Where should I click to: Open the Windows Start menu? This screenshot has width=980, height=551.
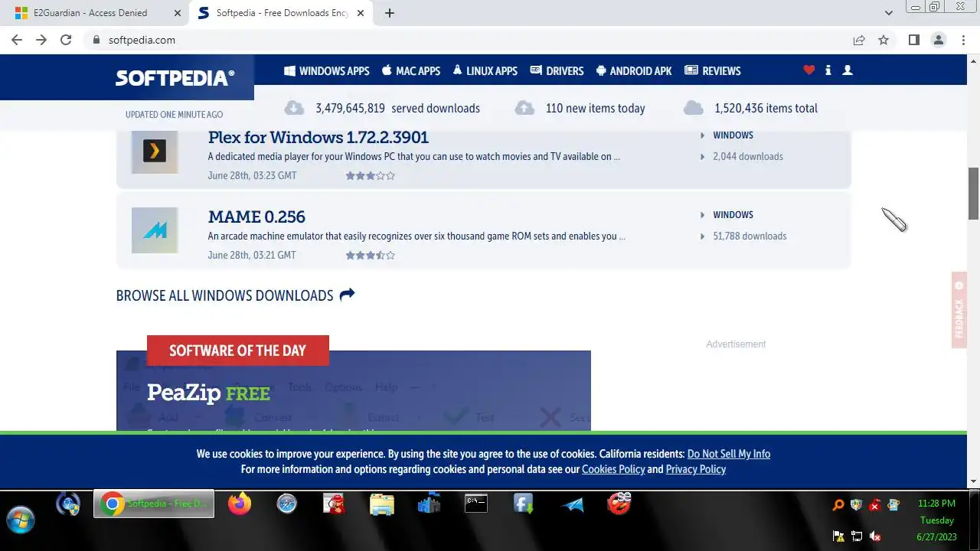click(21, 519)
